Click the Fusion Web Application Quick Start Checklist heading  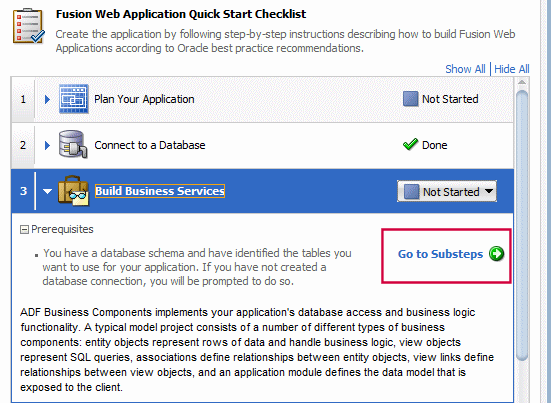[181, 14]
